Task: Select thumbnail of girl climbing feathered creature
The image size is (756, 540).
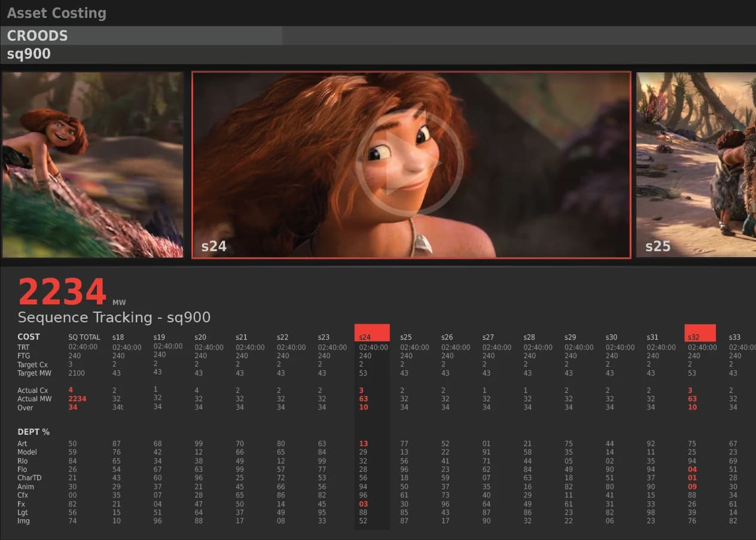Action: (x=93, y=164)
